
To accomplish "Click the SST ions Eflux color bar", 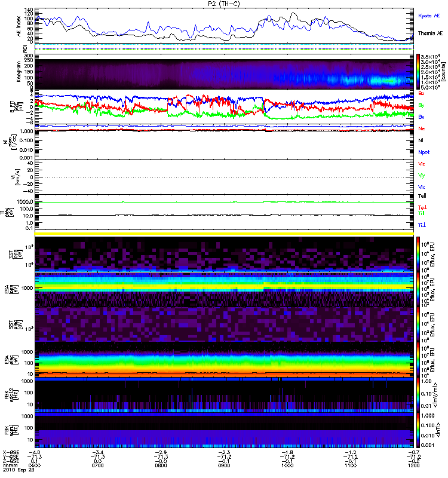I will coord(418,253).
